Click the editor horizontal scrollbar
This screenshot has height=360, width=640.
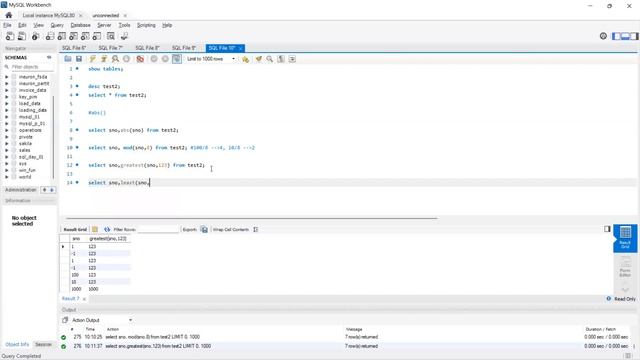[251, 218]
